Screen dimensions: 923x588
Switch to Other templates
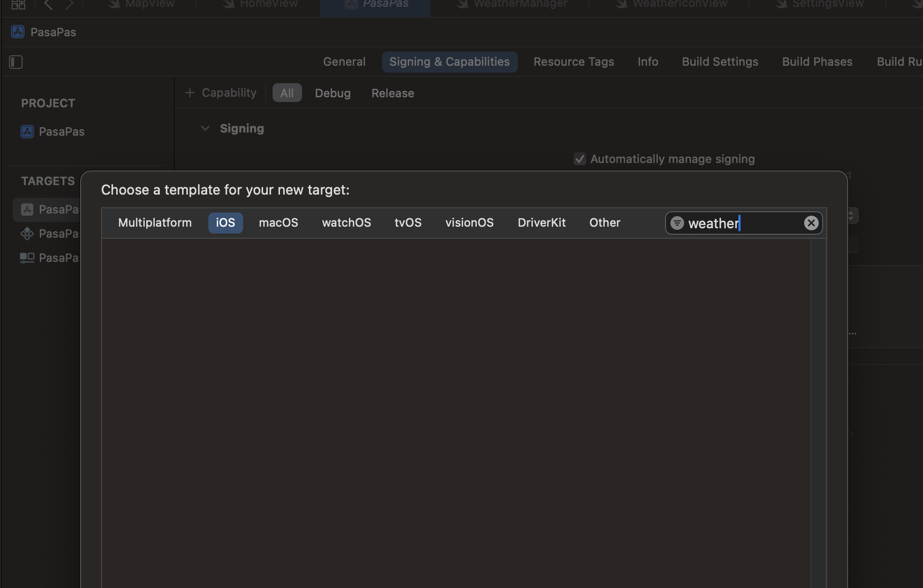(605, 222)
